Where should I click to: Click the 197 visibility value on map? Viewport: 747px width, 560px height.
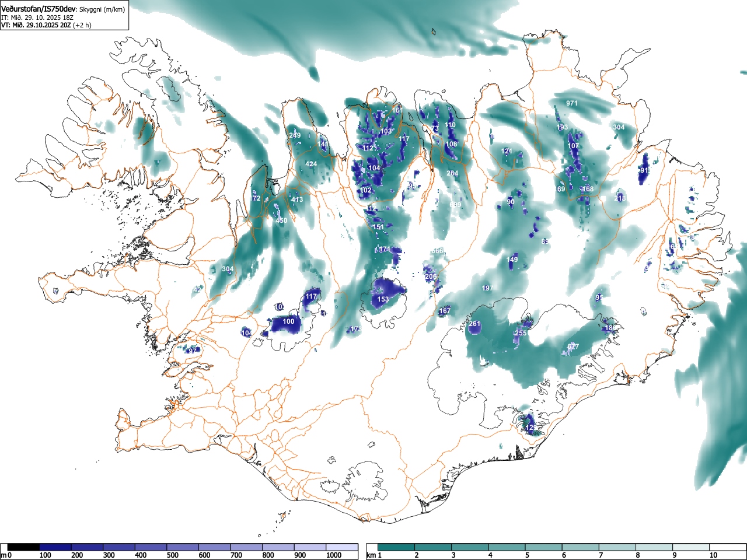click(487, 288)
